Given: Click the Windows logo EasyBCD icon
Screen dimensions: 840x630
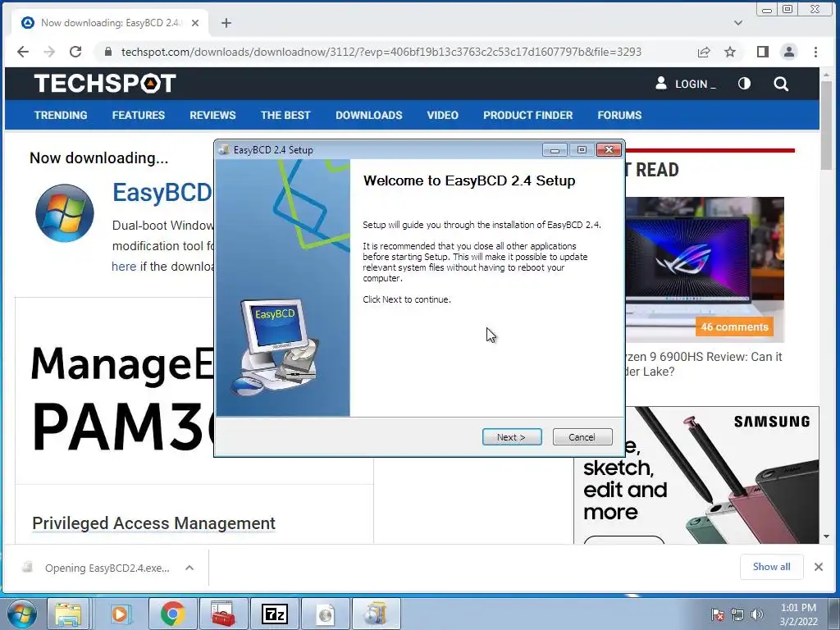Looking at the screenshot, I should coord(65,212).
